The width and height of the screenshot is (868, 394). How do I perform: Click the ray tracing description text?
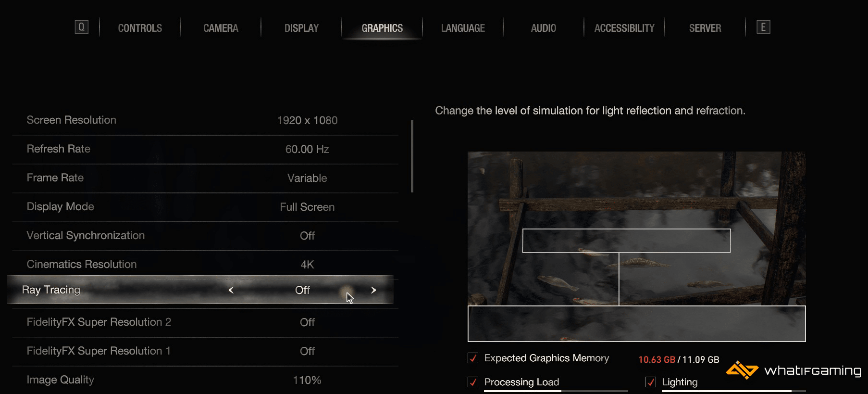pyautogui.click(x=590, y=111)
